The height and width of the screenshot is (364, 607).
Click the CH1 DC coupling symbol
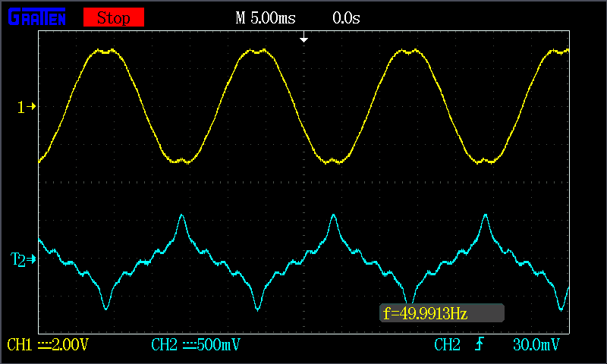coord(43,345)
